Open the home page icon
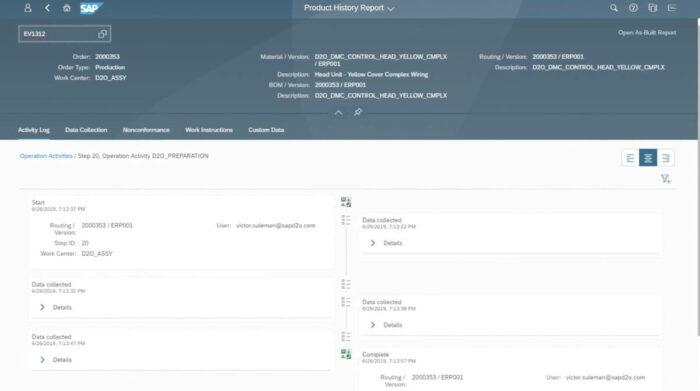Viewport: 700px width, 391px height. 67,8
